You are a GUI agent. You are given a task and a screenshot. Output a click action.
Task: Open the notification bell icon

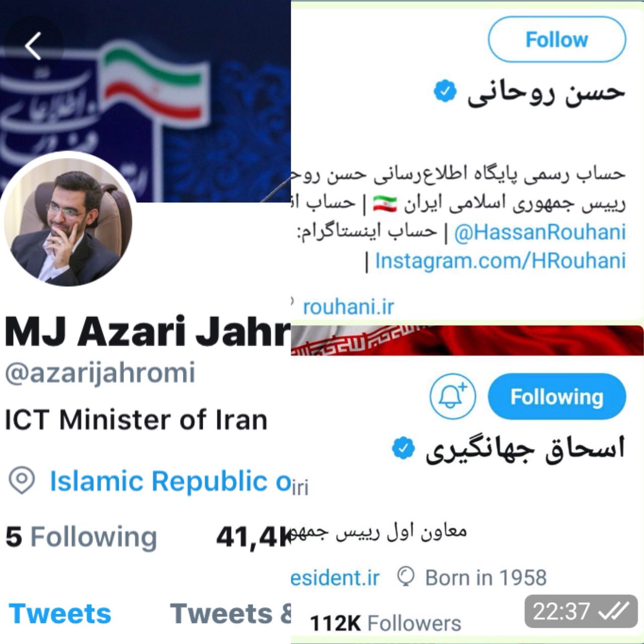[453, 396]
